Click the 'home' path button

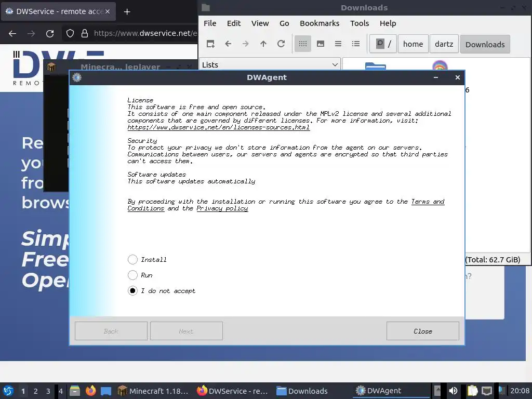[413, 44]
